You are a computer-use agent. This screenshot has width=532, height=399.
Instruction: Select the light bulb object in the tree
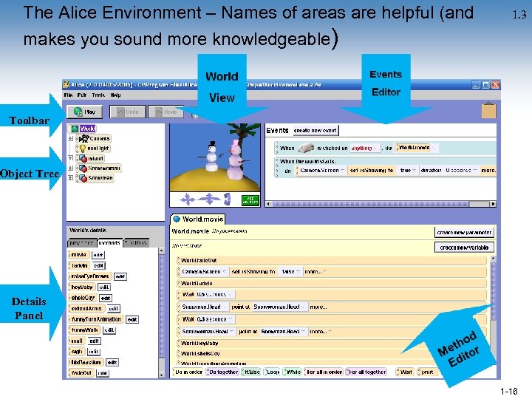pyautogui.click(x=94, y=149)
